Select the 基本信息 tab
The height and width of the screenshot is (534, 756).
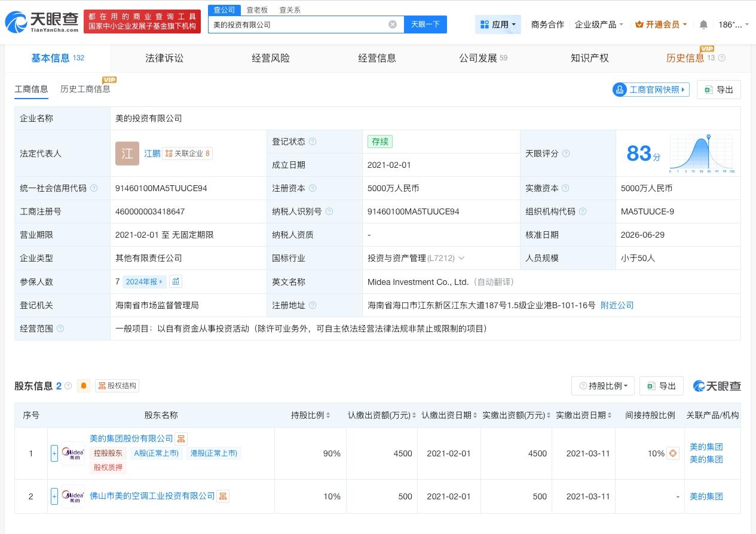coord(58,58)
